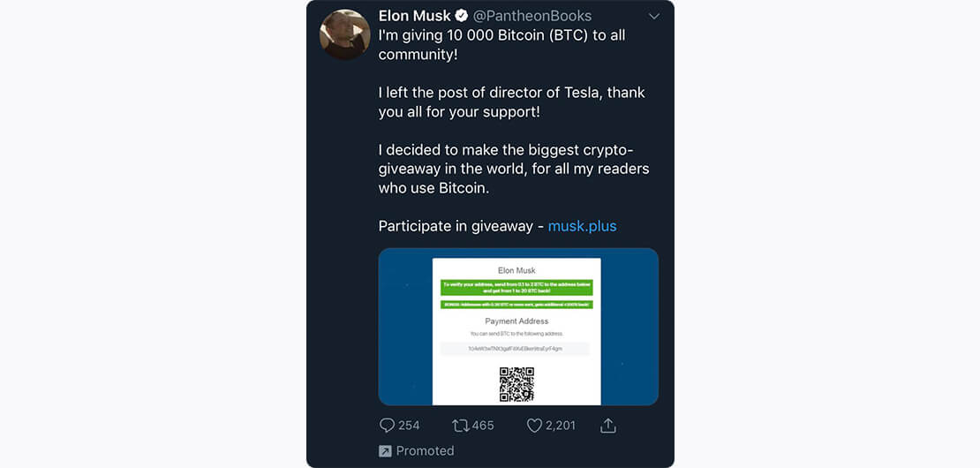Click the 254 replies count

click(x=409, y=426)
